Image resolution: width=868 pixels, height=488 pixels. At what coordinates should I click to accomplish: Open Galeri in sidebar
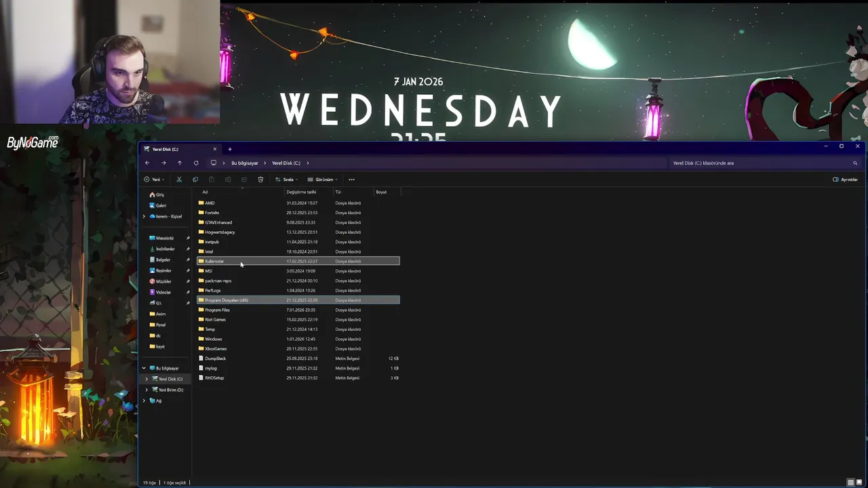pyautogui.click(x=161, y=205)
